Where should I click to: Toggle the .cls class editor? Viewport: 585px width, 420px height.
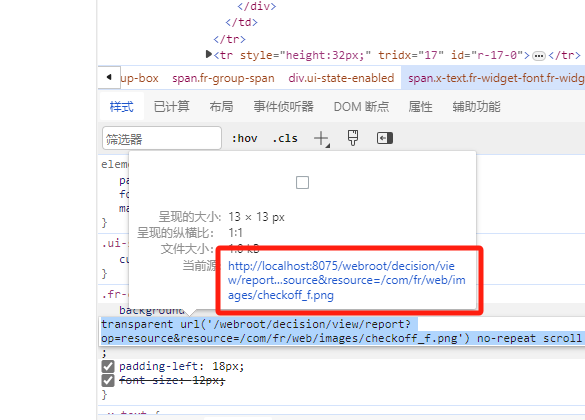click(x=285, y=138)
